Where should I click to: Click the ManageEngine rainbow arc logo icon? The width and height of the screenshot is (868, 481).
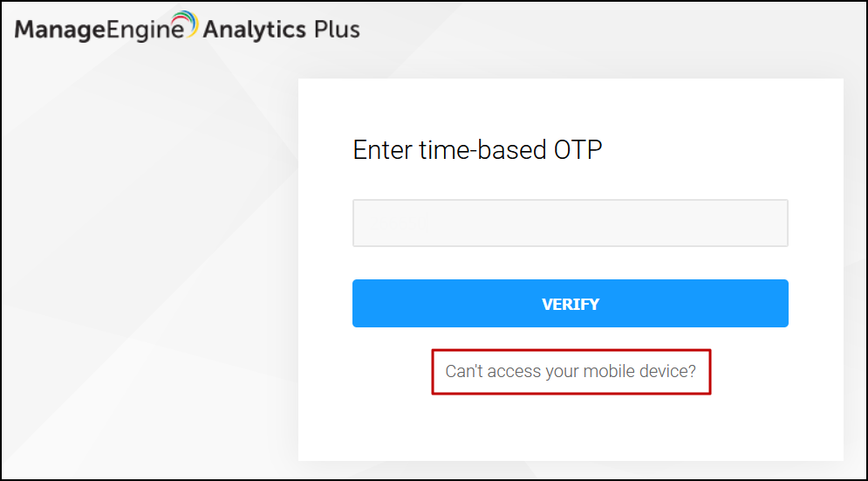181,22
